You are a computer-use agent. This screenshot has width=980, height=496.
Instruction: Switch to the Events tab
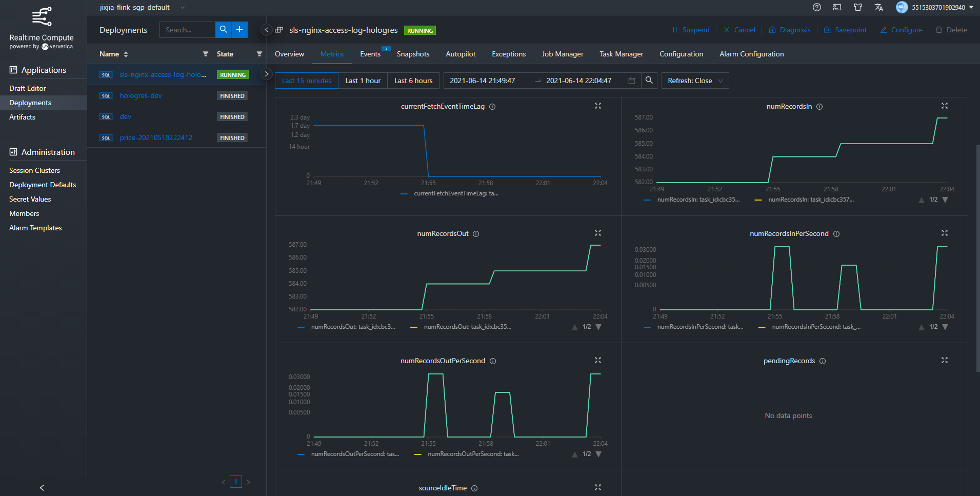pos(370,54)
